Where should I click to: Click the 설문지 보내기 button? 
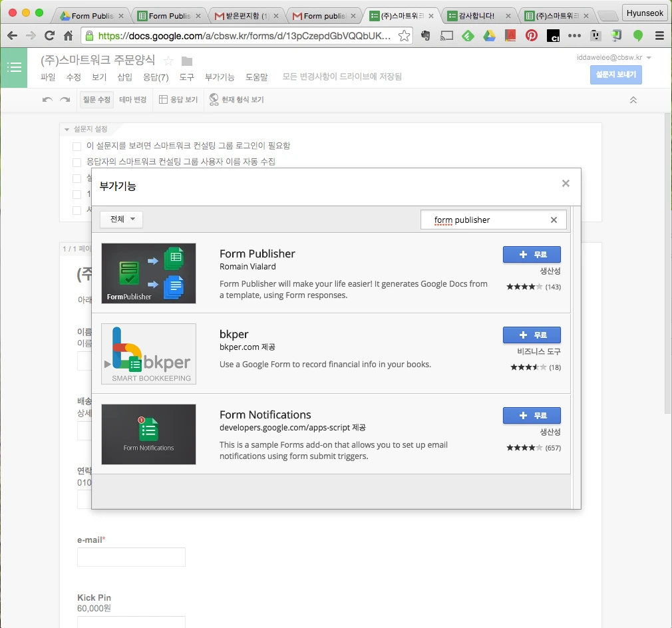[x=616, y=75]
